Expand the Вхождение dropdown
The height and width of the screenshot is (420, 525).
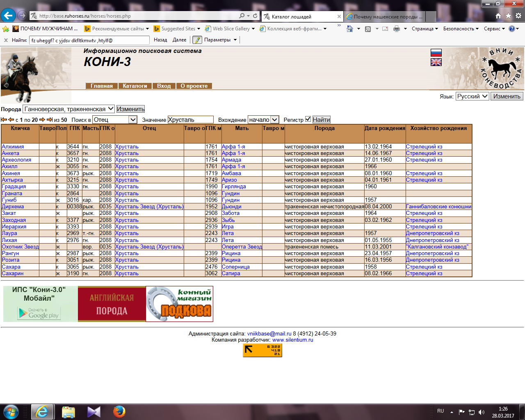tap(274, 120)
